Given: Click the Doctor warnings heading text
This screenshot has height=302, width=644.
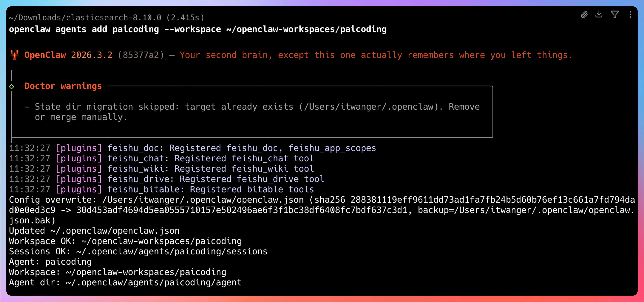Looking at the screenshot, I should point(63,86).
